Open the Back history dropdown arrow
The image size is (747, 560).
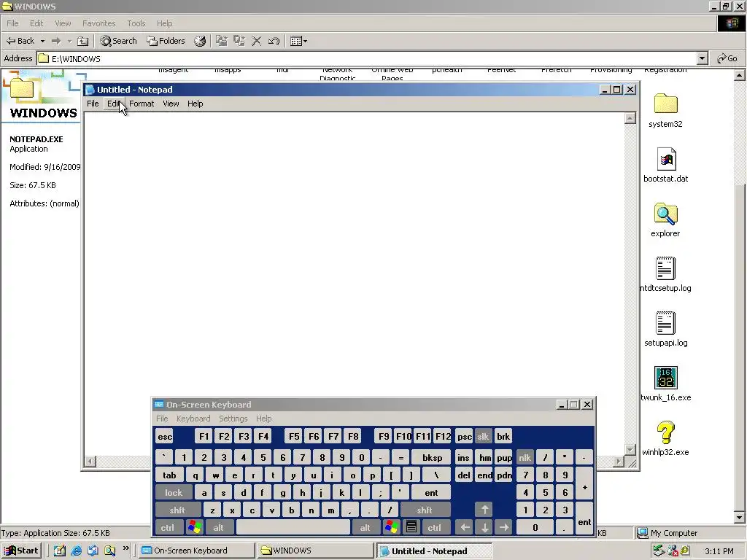42,41
